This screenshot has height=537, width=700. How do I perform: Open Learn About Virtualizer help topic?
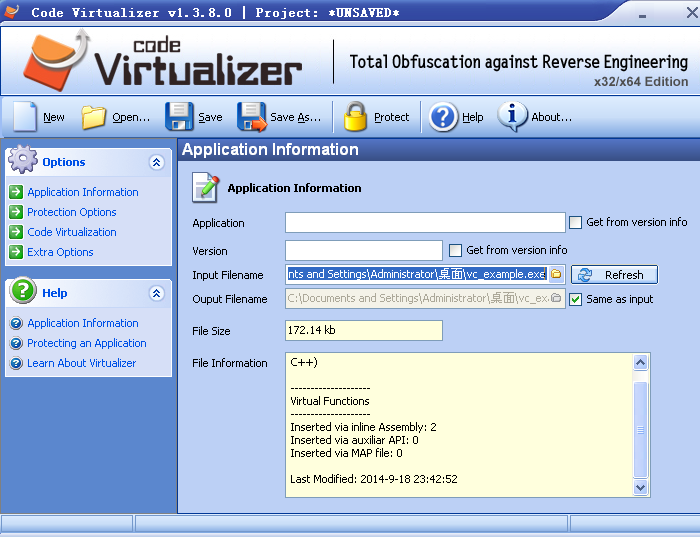(x=82, y=363)
